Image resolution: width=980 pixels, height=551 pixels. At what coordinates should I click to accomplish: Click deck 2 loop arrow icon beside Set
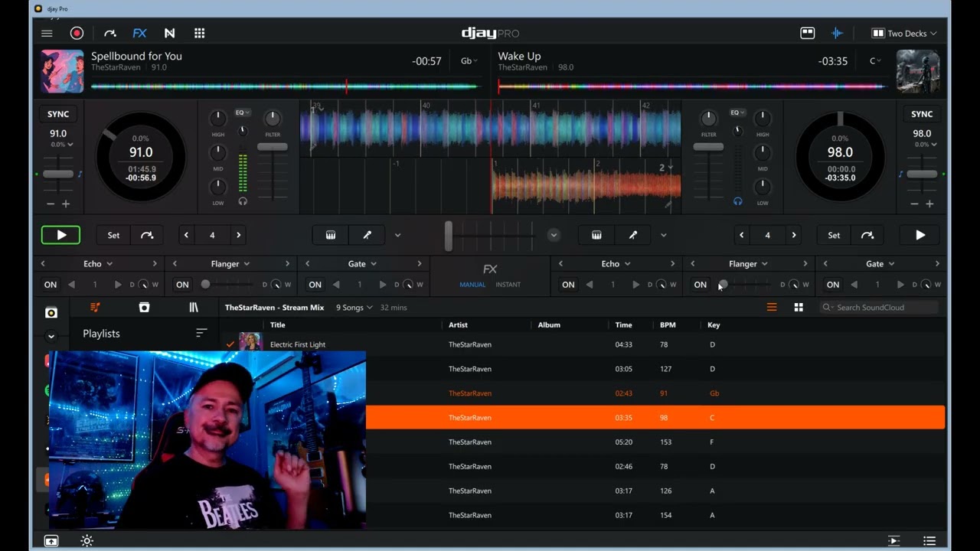pos(867,235)
